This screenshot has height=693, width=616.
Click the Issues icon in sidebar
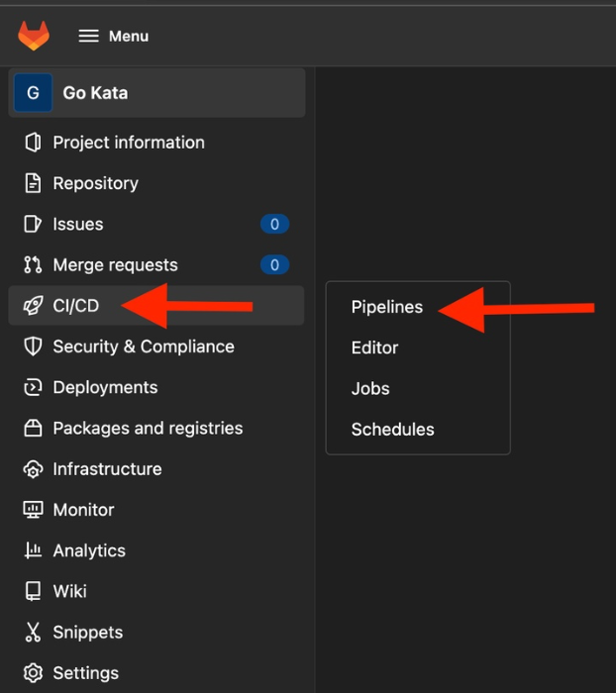click(33, 225)
